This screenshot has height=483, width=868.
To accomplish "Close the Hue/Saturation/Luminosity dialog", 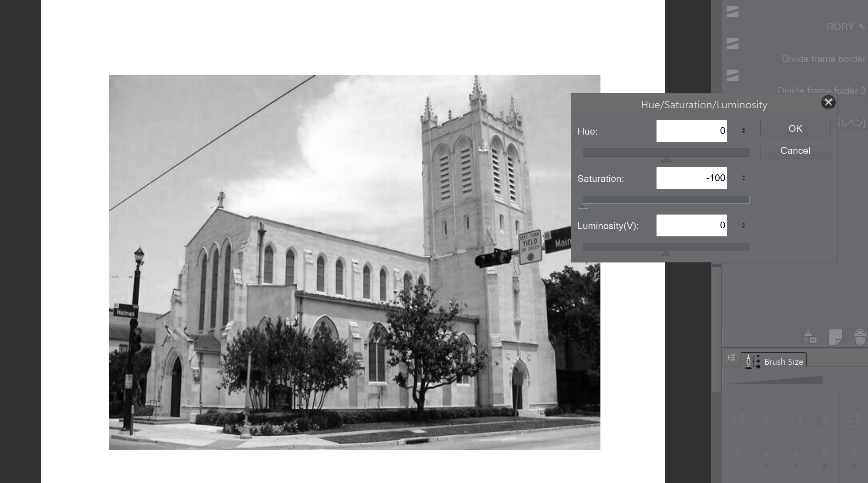I will [828, 102].
